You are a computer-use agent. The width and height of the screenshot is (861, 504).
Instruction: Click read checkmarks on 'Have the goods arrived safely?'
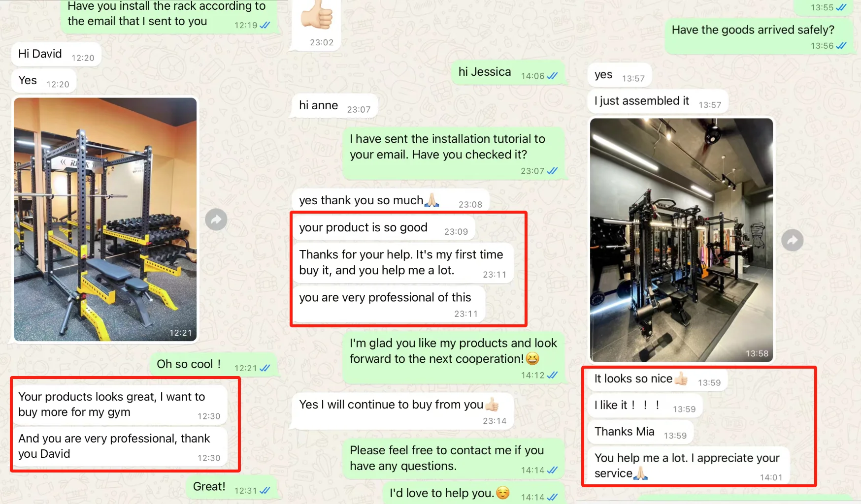coord(841,46)
